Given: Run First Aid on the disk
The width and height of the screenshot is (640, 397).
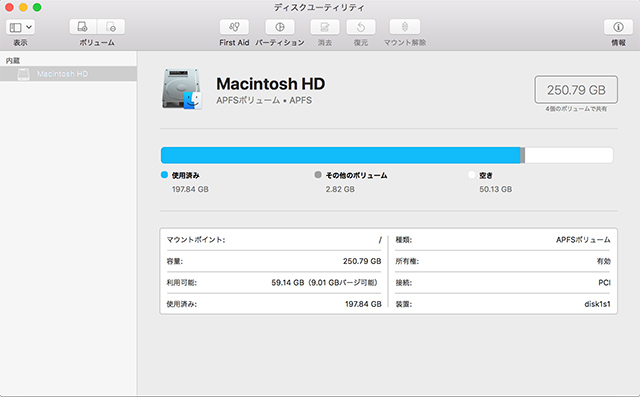Looking at the screenshot, I should pyautogui.click(x=234, y=27).
